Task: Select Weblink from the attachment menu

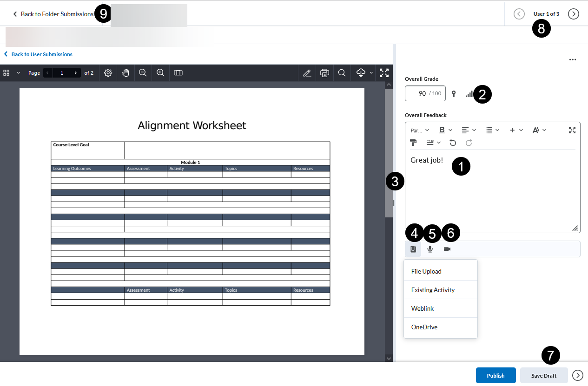Action: tap(423, 308)
